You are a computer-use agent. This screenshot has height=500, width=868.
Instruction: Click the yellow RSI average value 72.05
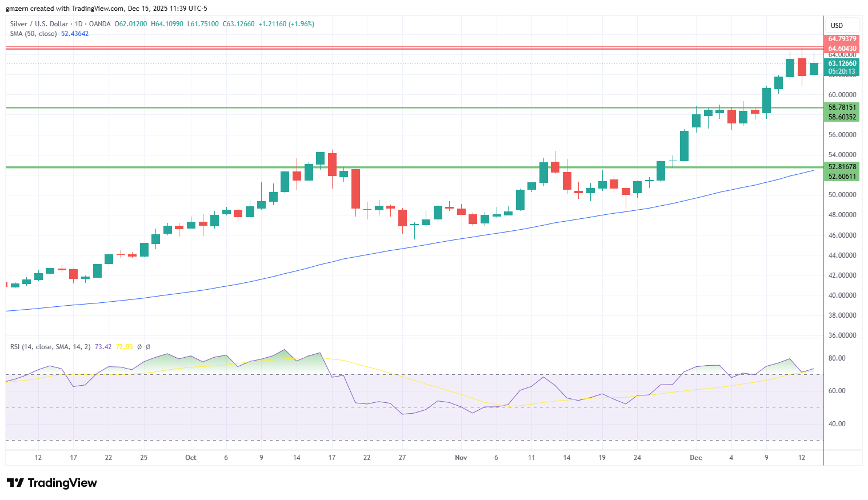tap(124, 347)
